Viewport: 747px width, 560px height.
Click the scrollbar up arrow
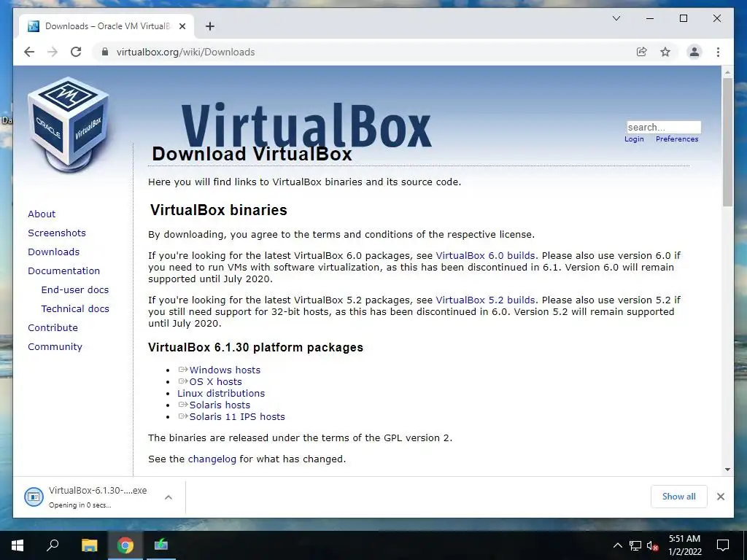coord(727,72)
